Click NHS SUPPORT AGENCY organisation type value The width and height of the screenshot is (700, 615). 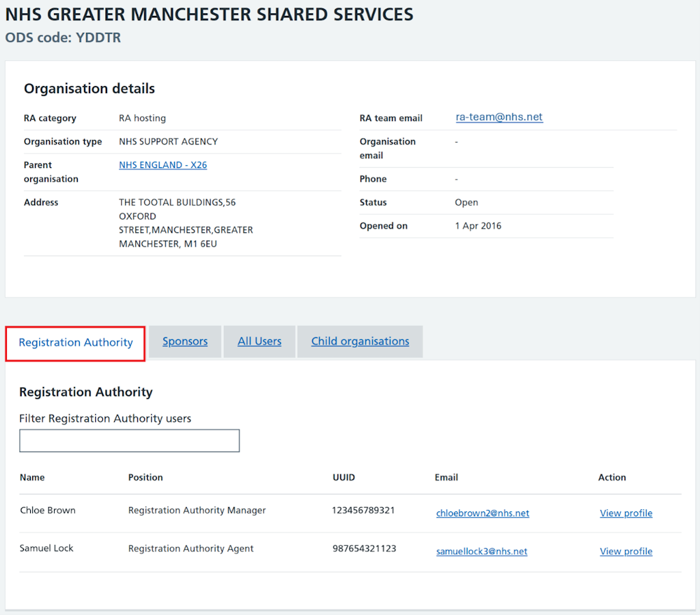(x=168, y=141)
